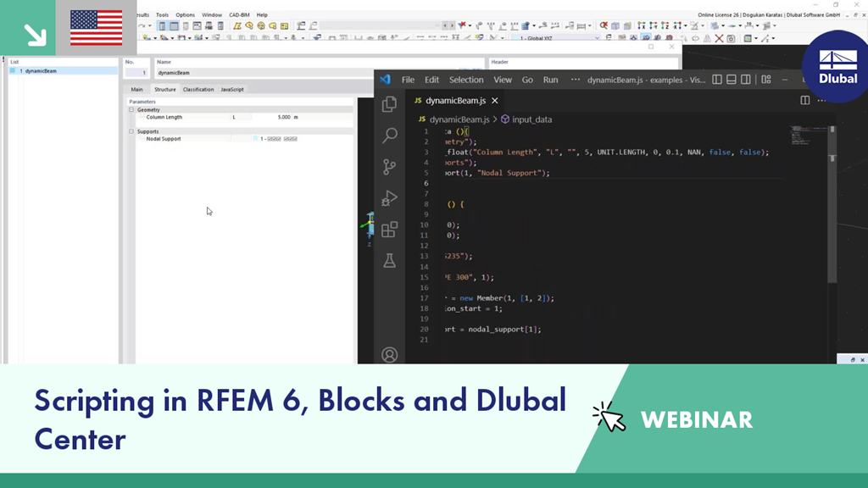This screenshot has width=868, height=488.
Task: Toggle the secondary side bar layout icon
Action: [744, 80]
